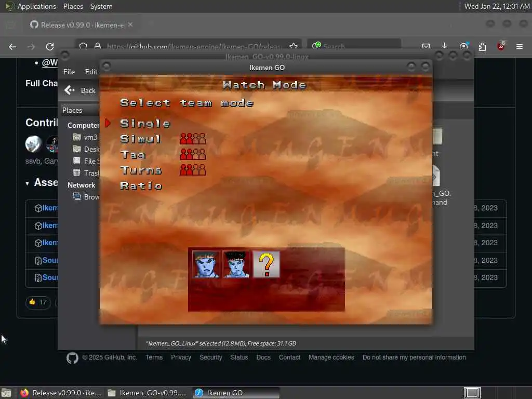Select Single team mode in Ikemen GO
532x399 pixels.
tap(145, 124)
